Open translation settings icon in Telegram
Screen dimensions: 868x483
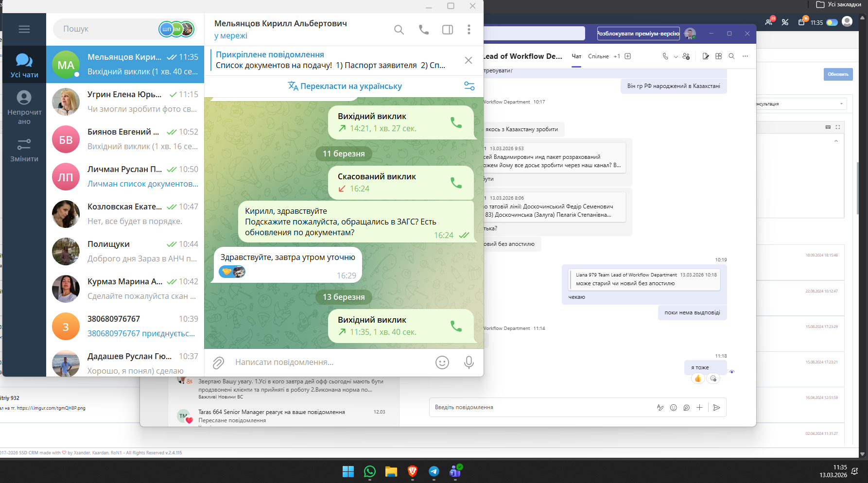(x=469, y=86)
